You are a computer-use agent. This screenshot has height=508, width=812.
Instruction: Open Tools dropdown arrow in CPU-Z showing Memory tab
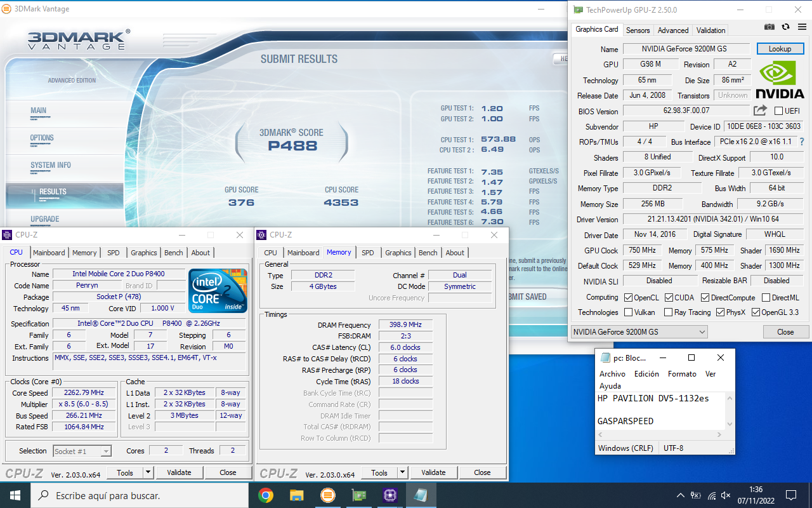[x=402, y=472]
